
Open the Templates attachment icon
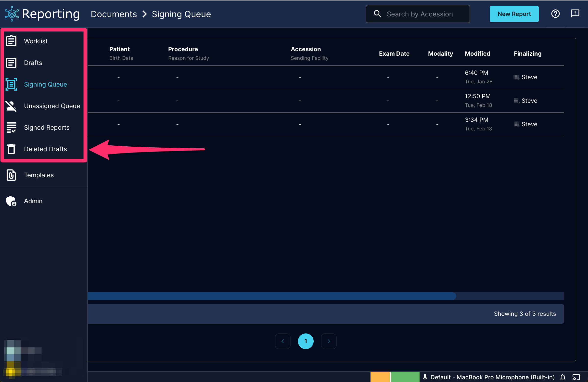(x=11, y=175)
